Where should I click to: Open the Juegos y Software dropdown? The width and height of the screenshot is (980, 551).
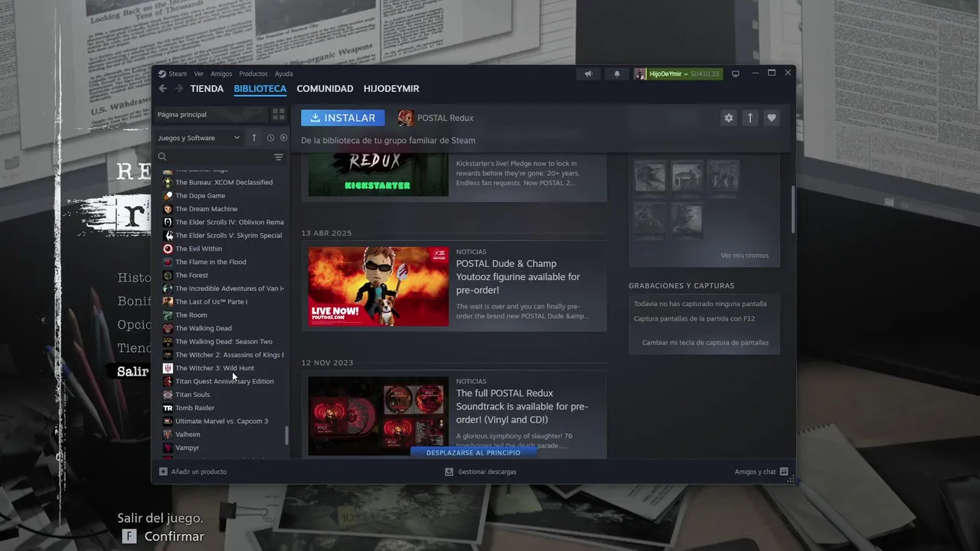[199, 138]
